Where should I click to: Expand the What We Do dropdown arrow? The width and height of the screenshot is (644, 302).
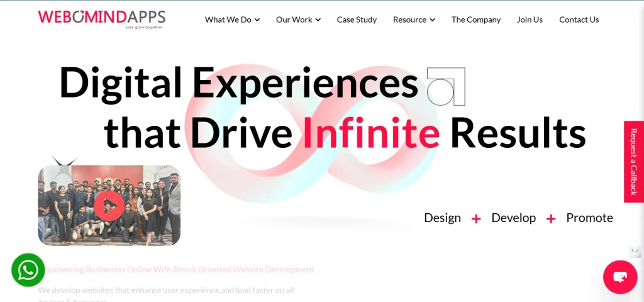(x=257, y=20)
